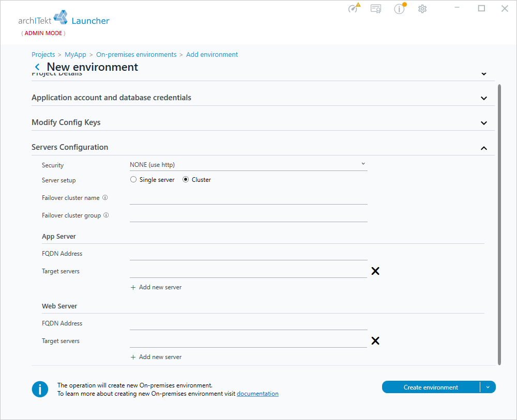The height and width of the screenshot is (420, 517).
Task: Focus the Failover cluster group field
Action: 248,216
